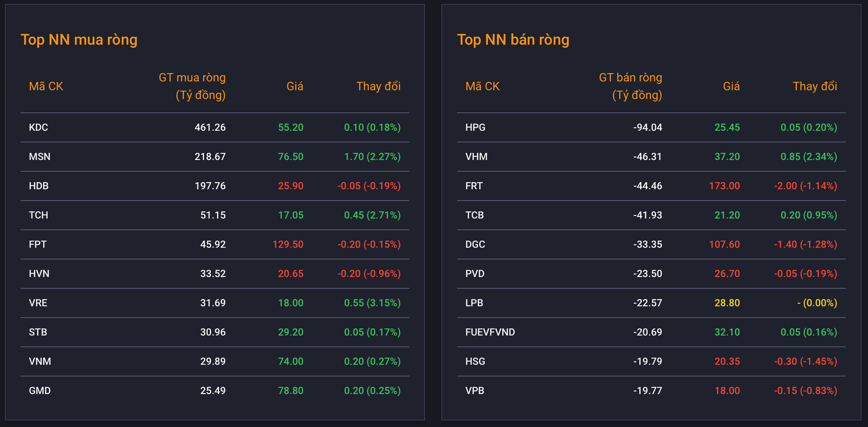
Task: Click VPB net sell value -19.77
Action: [x=648, y=390]
